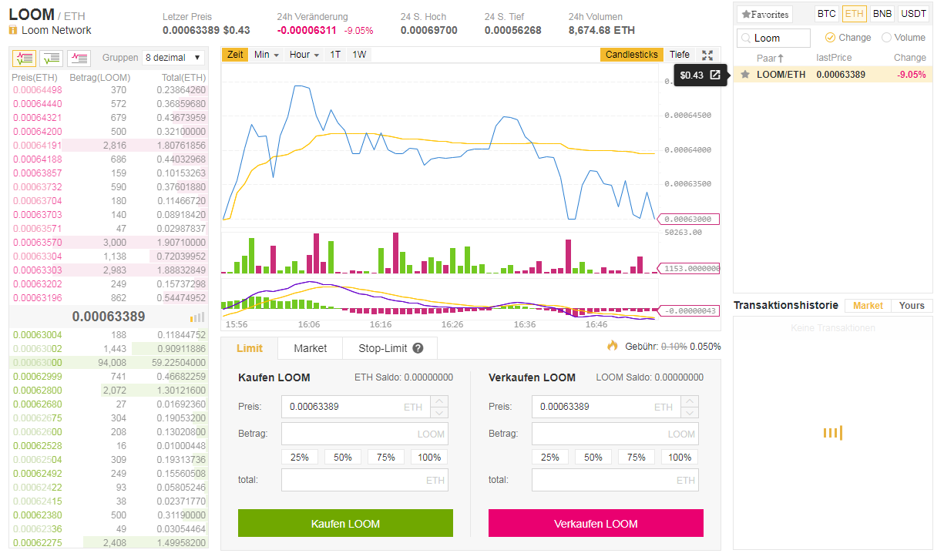
Task: Click the ask price 0.00063570
Action: [37, 243]
